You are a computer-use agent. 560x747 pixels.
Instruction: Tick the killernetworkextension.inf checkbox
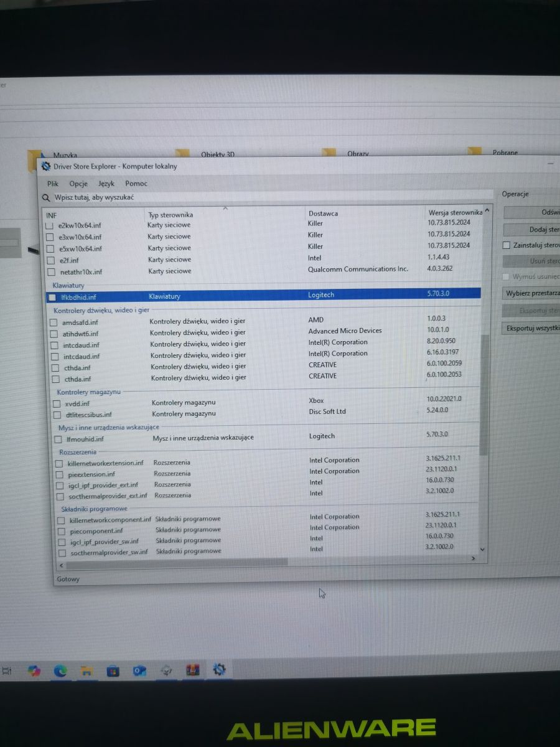pyautogui.click(x=59, y=463)
